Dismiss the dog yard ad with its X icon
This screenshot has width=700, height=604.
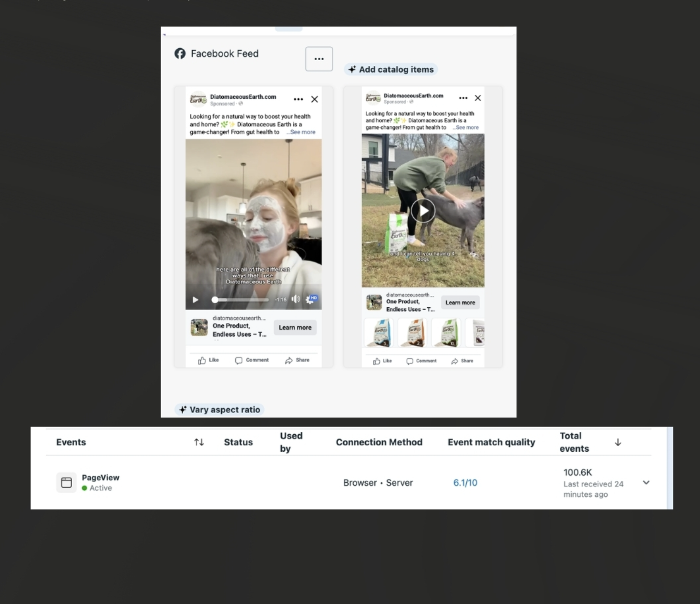point(478,98)
